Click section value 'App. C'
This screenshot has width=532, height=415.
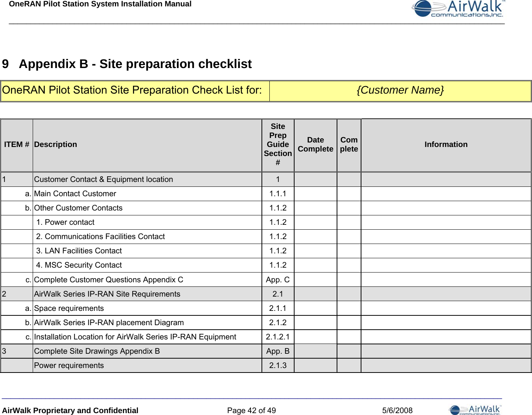pos(278,280)
